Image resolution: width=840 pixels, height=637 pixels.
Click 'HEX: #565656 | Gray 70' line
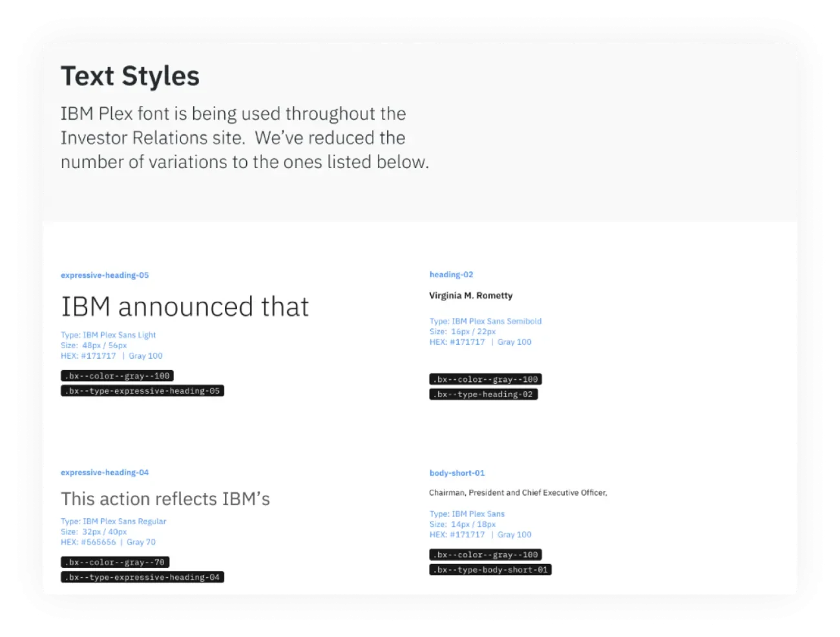click(108, 542)
